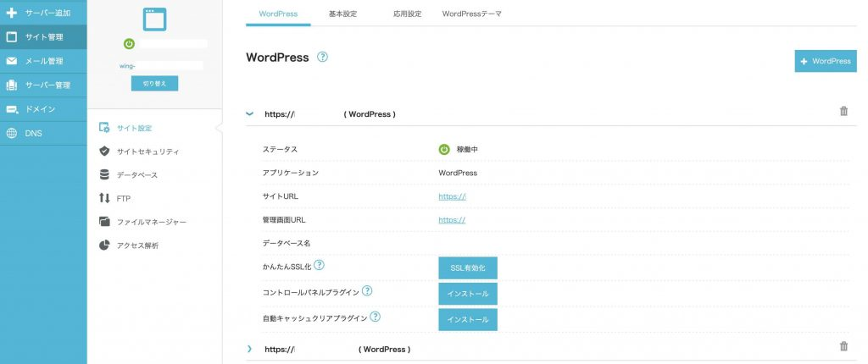Viewport: 868px width, 364px height.
Task: Click the データベース stack icon
Action: [104, 175]
